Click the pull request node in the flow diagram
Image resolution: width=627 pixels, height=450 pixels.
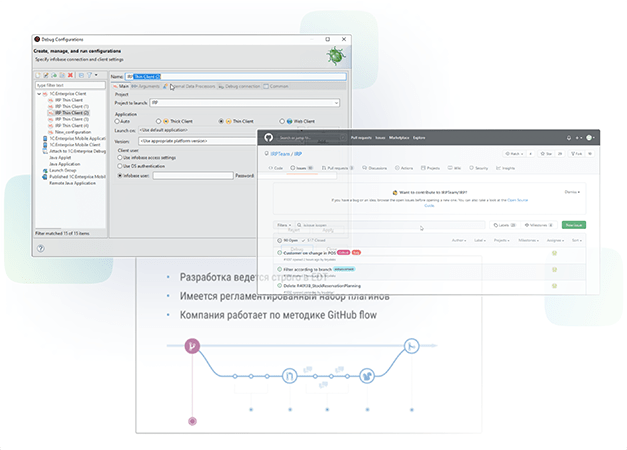tap(290, 376)
